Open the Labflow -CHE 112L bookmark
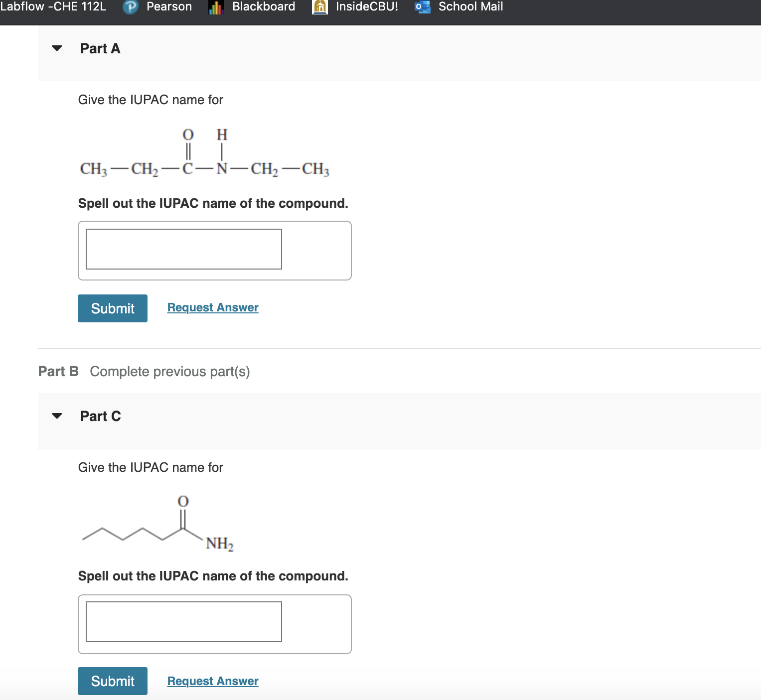This screenshot has height=700, width=761. point(53,7)
